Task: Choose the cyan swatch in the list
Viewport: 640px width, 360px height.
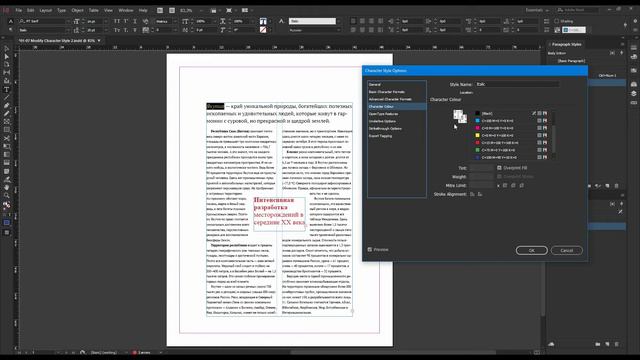Action: tap(512, 120)
